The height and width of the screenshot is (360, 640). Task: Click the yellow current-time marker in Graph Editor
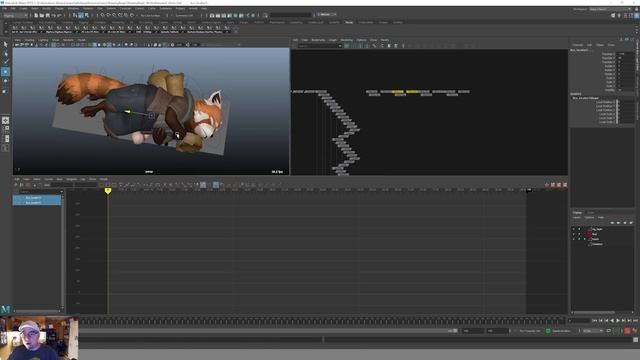coord(108,191)
